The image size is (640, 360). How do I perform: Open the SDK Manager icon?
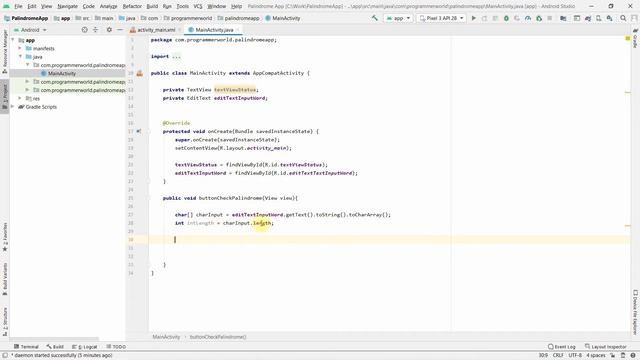coord(609,18)
